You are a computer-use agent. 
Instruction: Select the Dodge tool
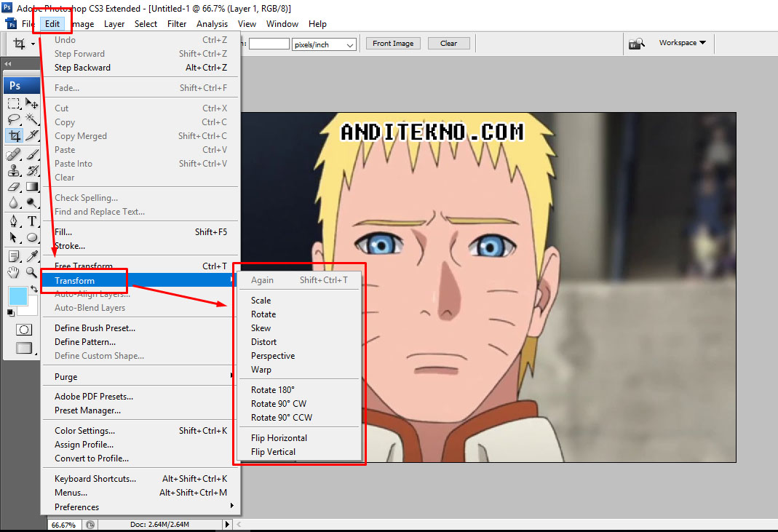tap(32, 202)
